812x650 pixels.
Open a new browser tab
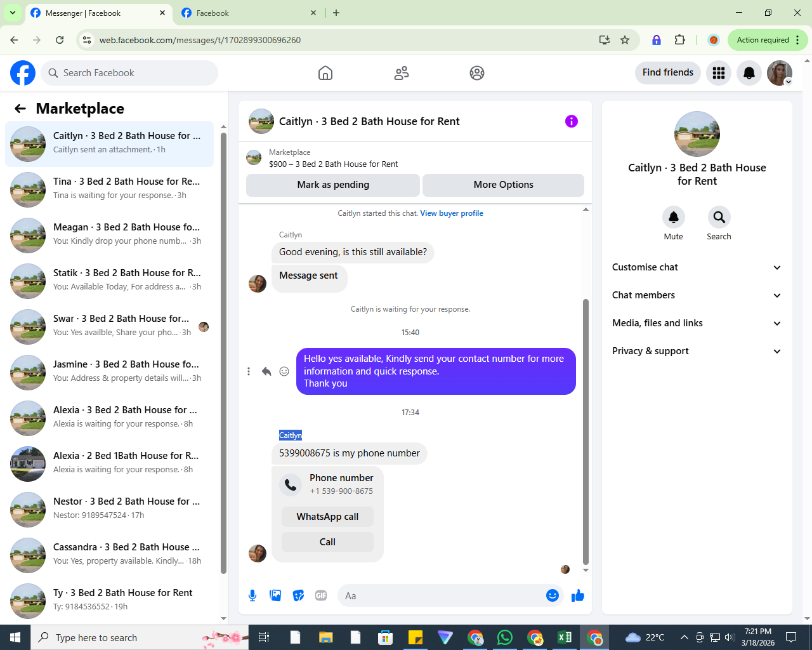point(336,13)
